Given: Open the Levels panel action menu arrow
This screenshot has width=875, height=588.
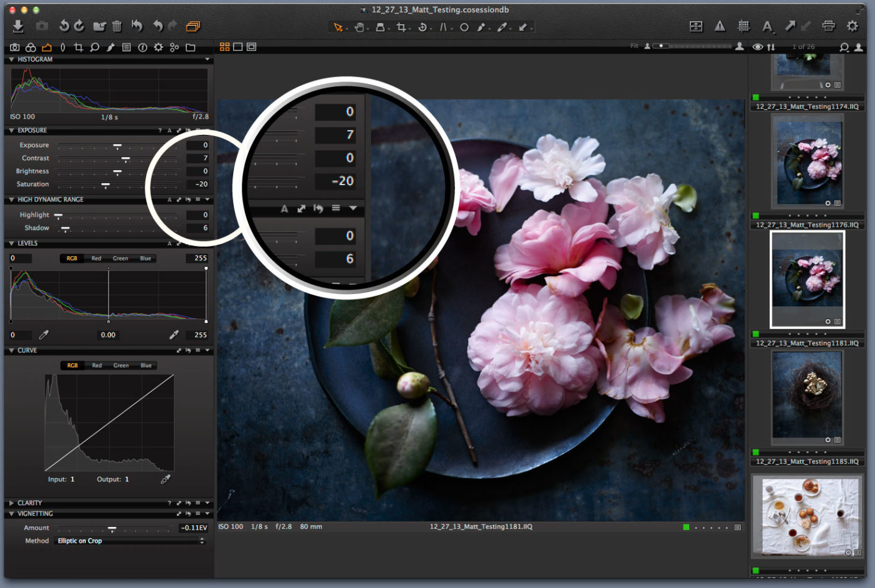Looking at the screenshot, I should (x=208, y=243).
